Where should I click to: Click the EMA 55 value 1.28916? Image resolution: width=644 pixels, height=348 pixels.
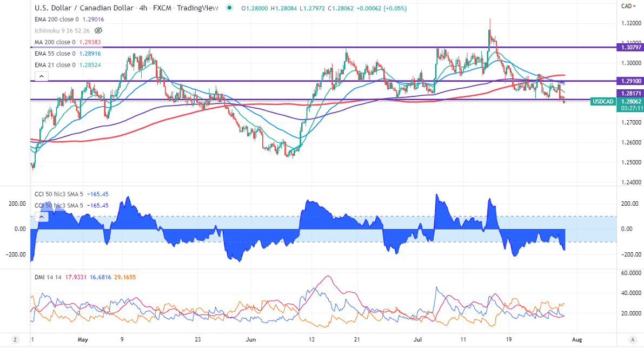point(90,54)
